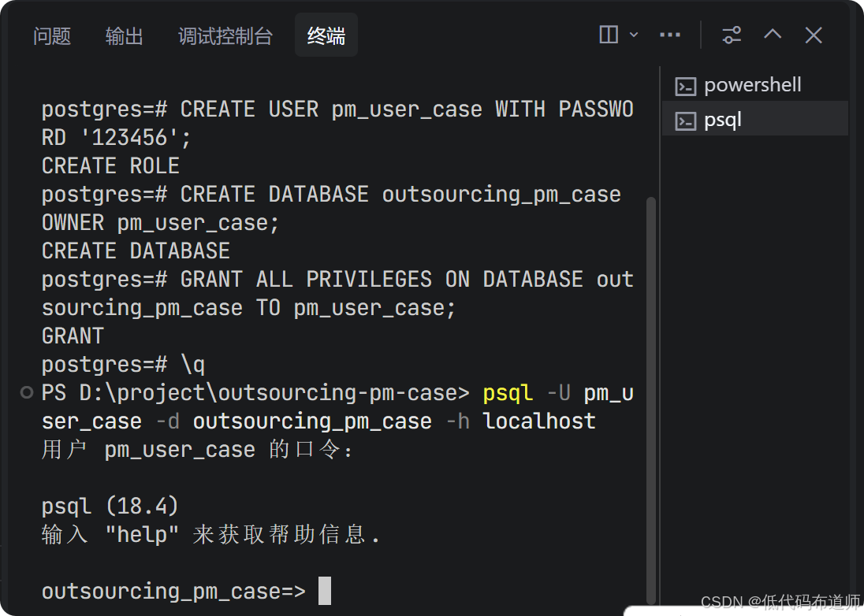Open the three-dots more actions menu
Image resolution: width=864 pixels, height=616 pixels.
[x=670, y=35]
